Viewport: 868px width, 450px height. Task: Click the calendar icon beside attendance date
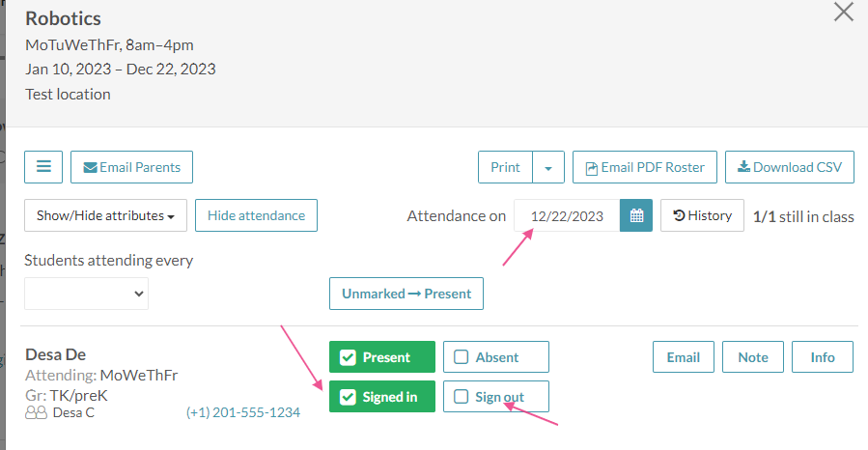(x=636, y=215)
